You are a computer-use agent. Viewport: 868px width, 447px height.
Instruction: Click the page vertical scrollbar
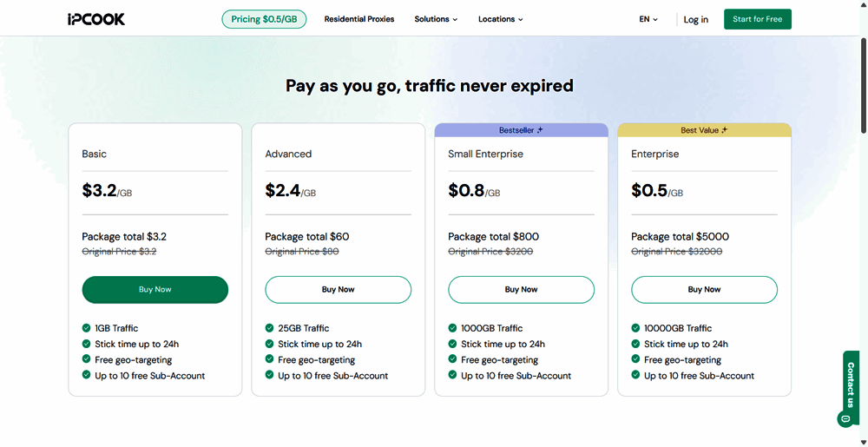[863, 87]
